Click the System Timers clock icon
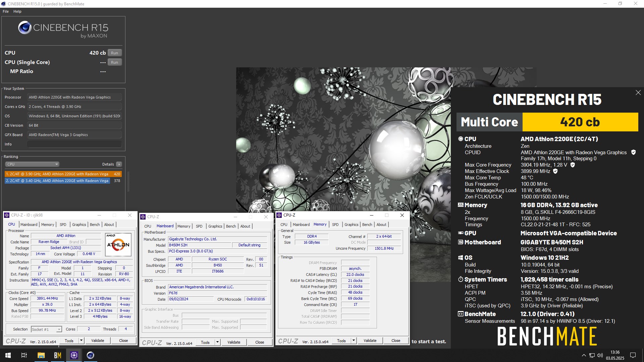 (461, 279)
